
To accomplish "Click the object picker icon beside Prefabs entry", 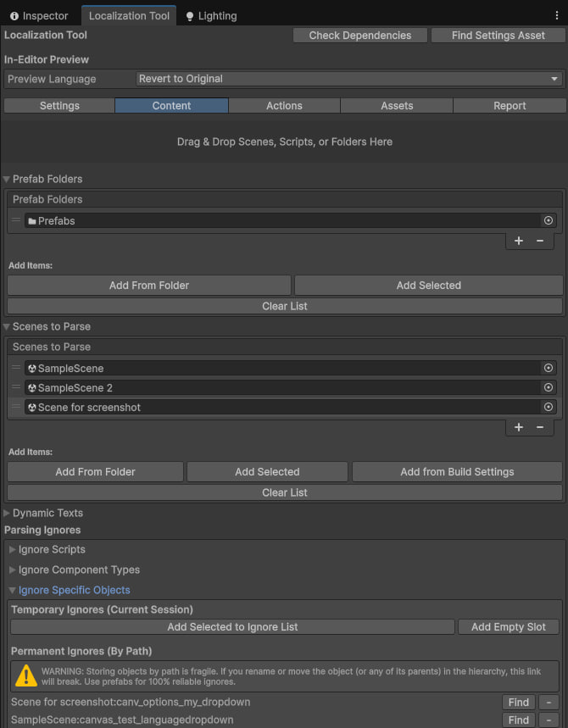I will [x=549, y=219].
